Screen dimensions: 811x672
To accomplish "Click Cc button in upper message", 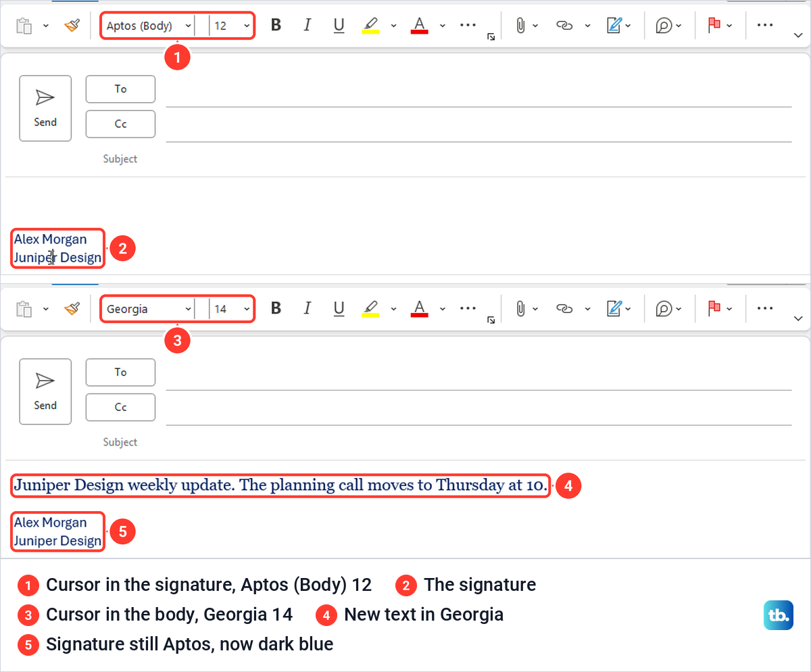I will (120, 124).
